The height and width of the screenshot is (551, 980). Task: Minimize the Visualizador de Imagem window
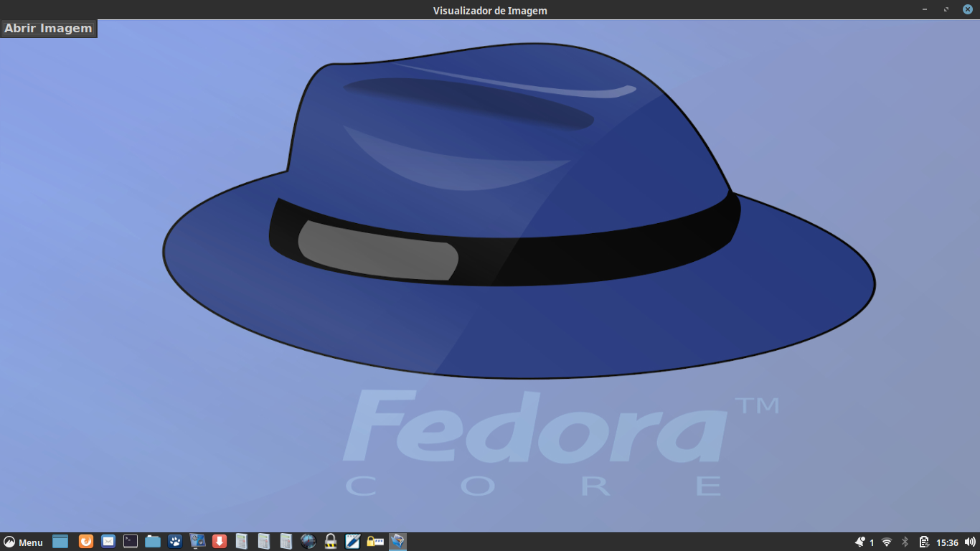(x=925, y=9)
